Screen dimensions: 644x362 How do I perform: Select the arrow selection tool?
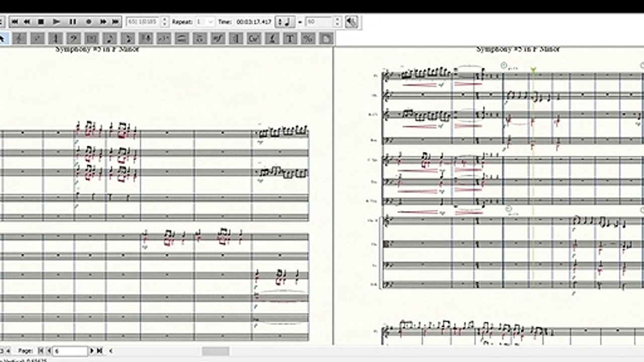3,38
